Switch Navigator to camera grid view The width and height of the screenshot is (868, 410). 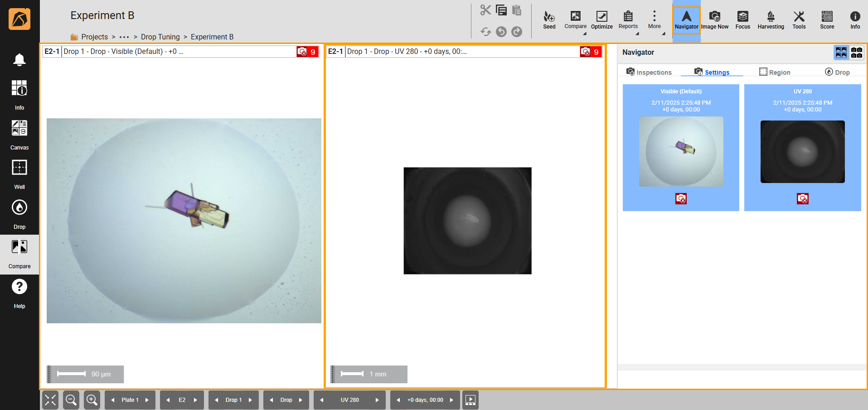point(857,53)
